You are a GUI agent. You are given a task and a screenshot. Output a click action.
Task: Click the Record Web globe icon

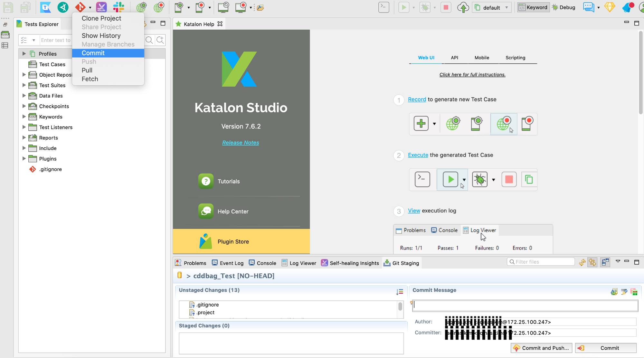coord(159,7)
